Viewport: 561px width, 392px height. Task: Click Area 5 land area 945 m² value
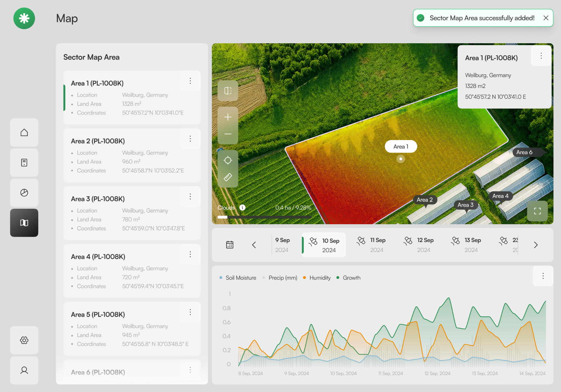tap(131, 335)
